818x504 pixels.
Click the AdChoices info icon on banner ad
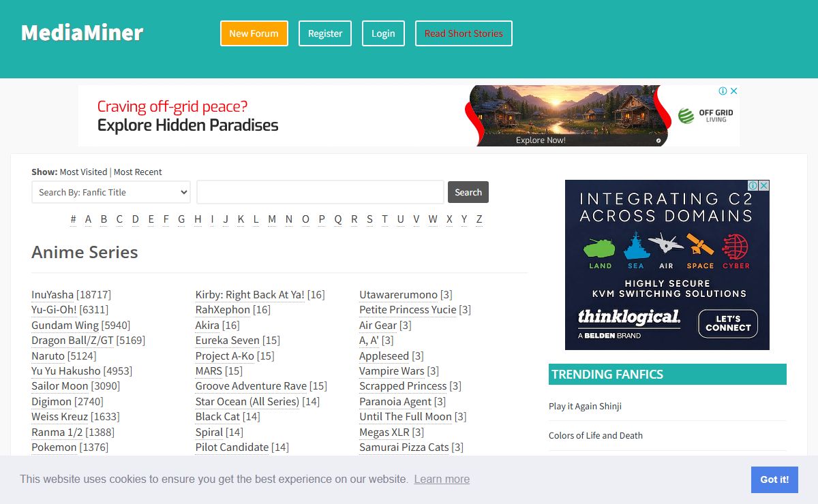pos(723,91)
